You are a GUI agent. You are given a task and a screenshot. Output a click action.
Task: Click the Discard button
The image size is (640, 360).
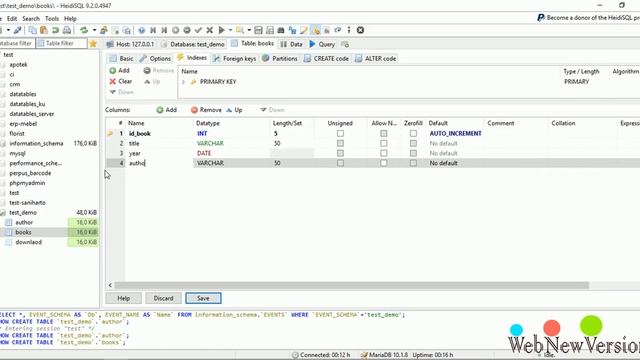163,298
